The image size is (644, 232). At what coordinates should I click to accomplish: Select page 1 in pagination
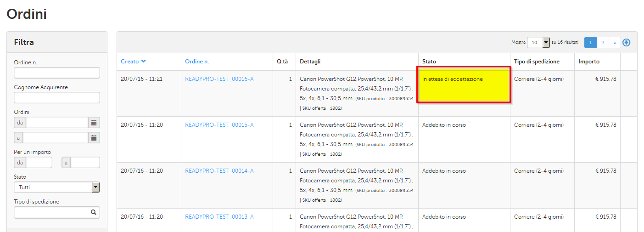[x=590, y=42]
